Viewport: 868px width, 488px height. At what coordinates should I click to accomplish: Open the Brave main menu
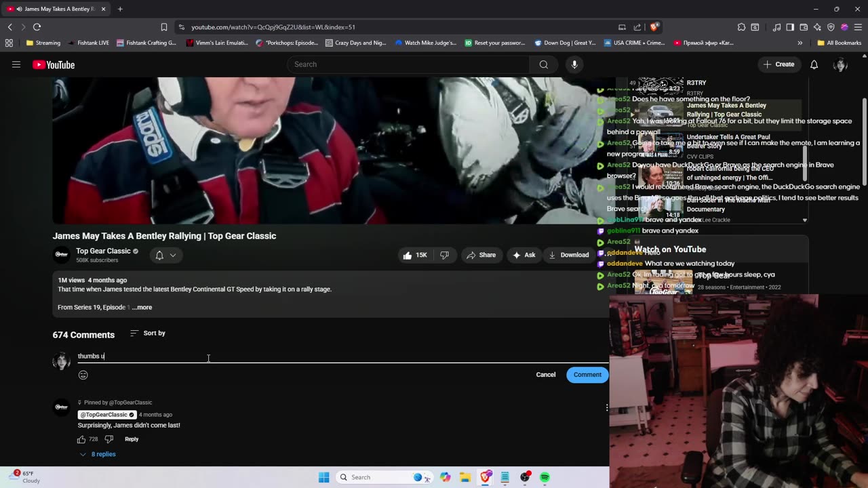858,27
